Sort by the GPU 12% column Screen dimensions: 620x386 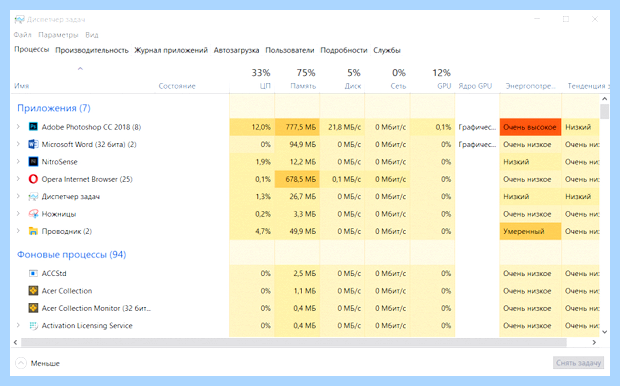point(433,79)
